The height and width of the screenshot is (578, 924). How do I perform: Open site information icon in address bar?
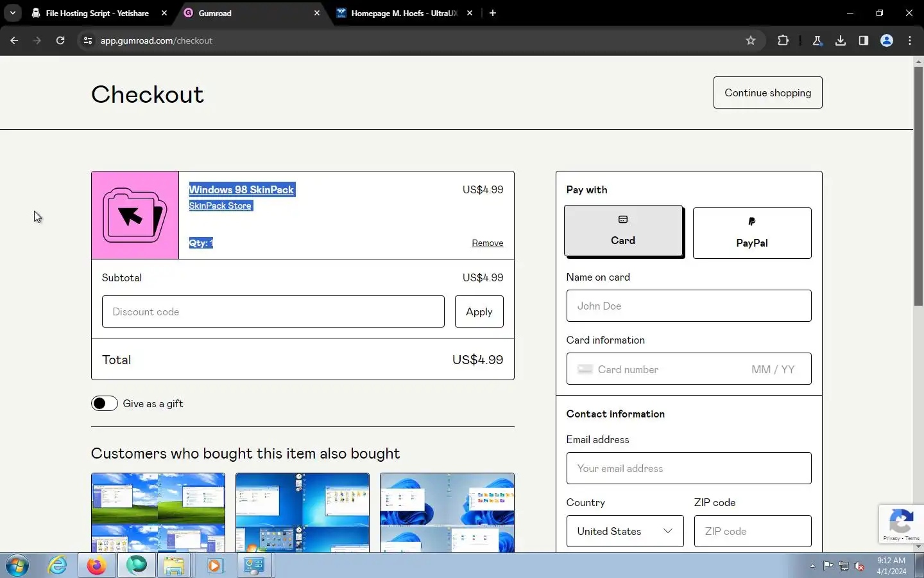(88, 40)
